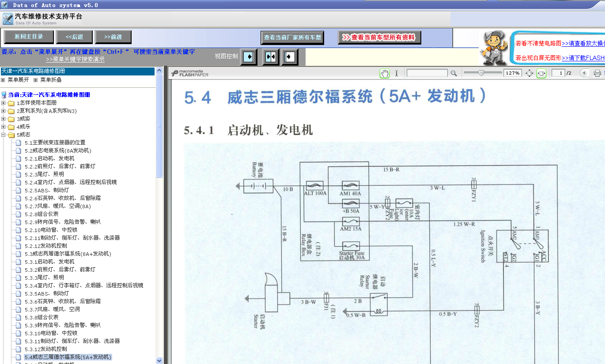Expand the 2夏利系列(含A系列和N3) node
This screenshot has height=364, width=605.
(x=4, y=111)
